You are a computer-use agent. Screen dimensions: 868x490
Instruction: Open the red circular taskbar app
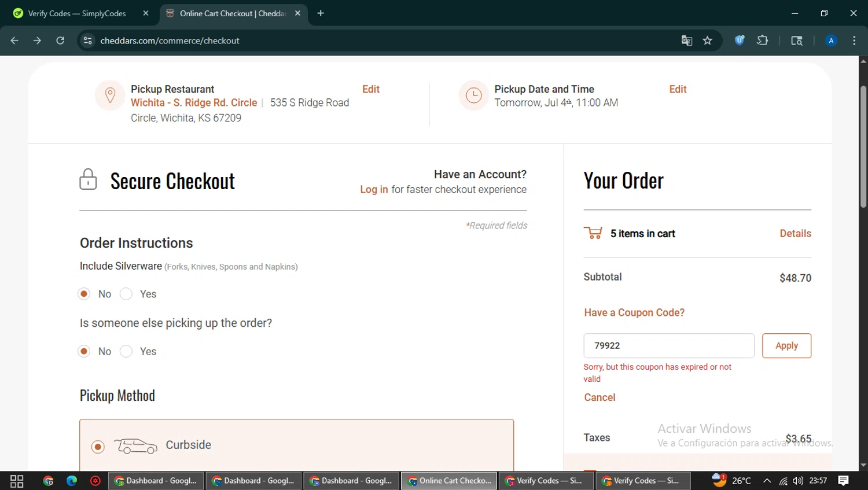tap(95, 481)
